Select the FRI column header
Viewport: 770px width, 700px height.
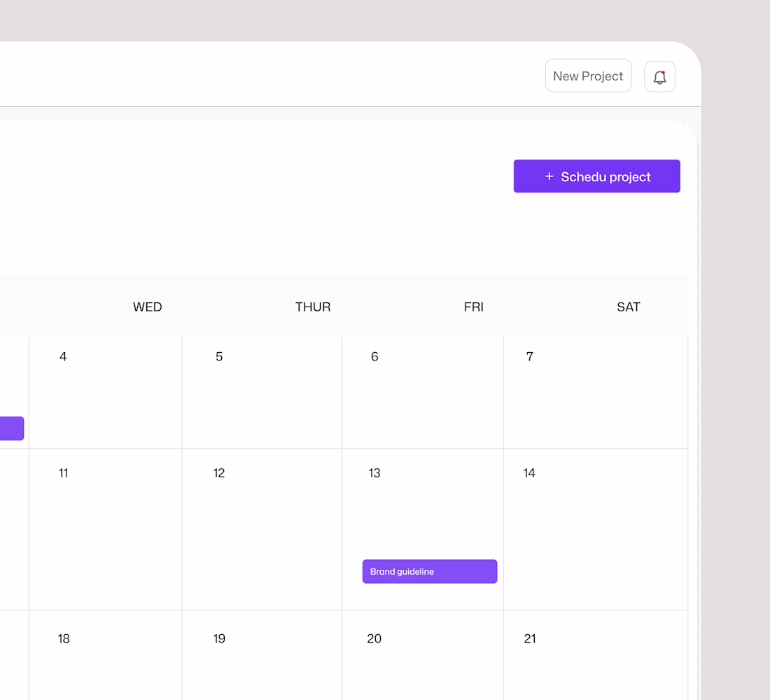pyautogui.click(x=473, y=307)
